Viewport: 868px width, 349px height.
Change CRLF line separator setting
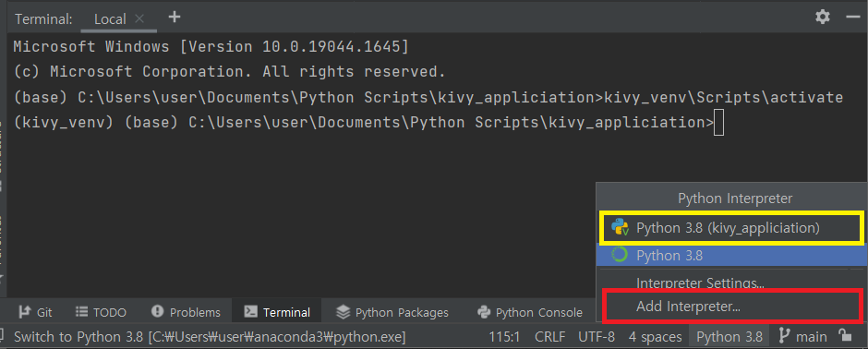[550, 336]
